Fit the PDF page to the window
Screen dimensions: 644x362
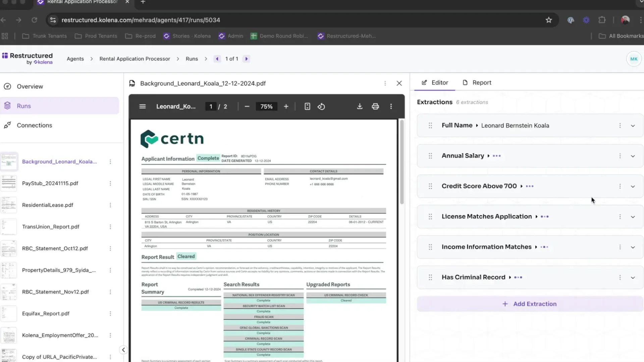(307, 106)
